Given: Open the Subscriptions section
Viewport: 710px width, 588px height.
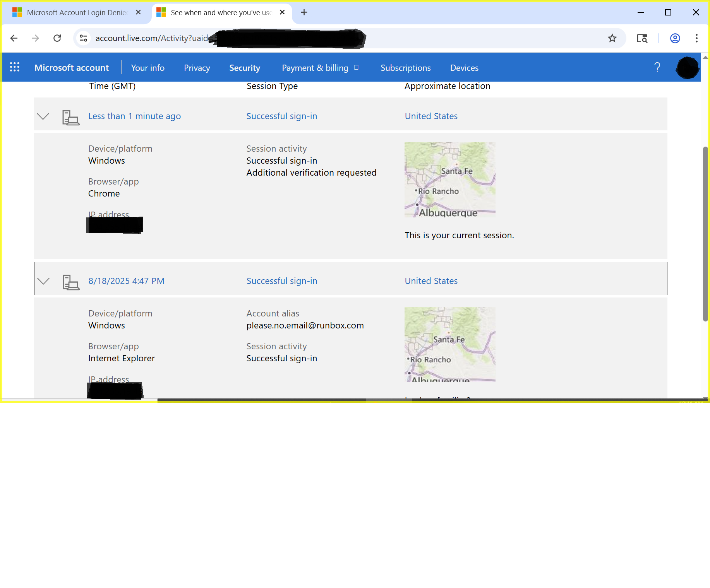Looking at the screenshot, I should coord(405,68).
